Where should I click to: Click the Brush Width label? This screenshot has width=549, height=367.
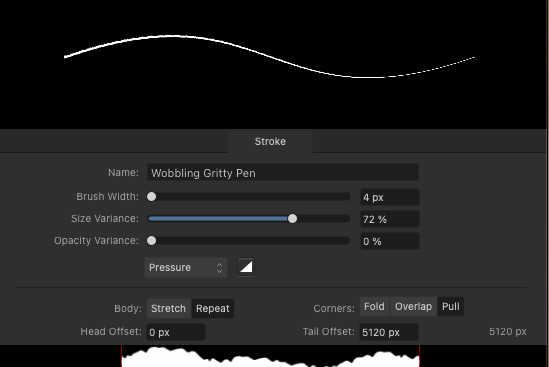point(107,196)
